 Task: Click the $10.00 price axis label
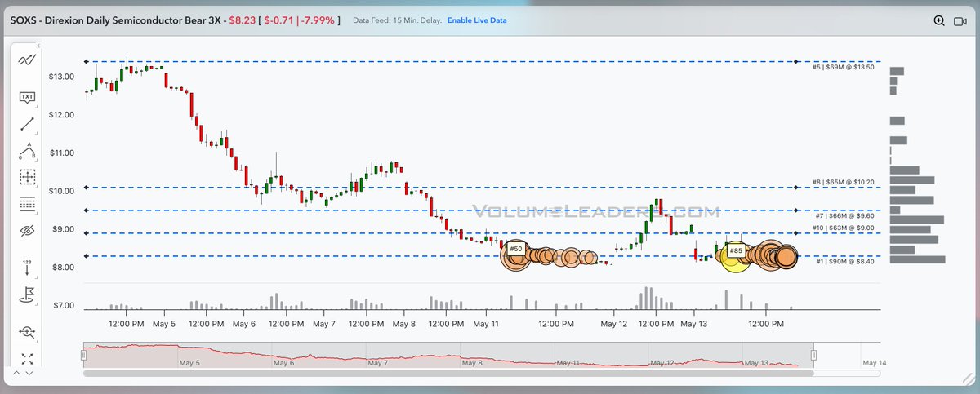62,191
